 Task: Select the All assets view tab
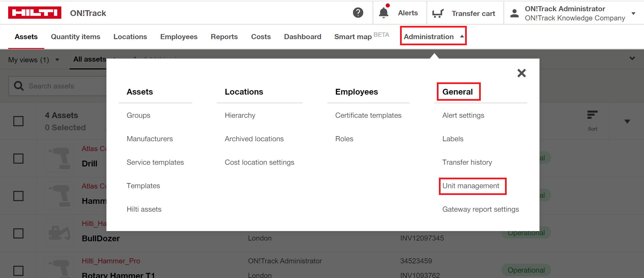tap(90, 59)
